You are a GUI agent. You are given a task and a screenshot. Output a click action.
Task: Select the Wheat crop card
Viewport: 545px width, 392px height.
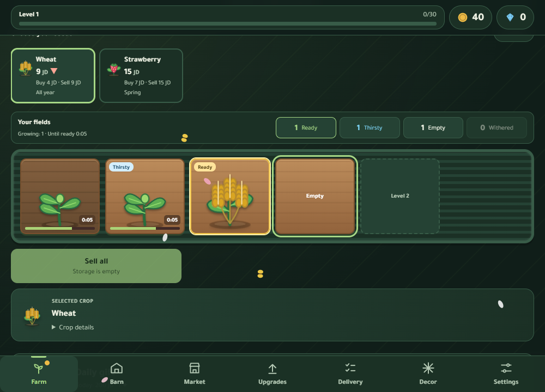pos(53,76)
